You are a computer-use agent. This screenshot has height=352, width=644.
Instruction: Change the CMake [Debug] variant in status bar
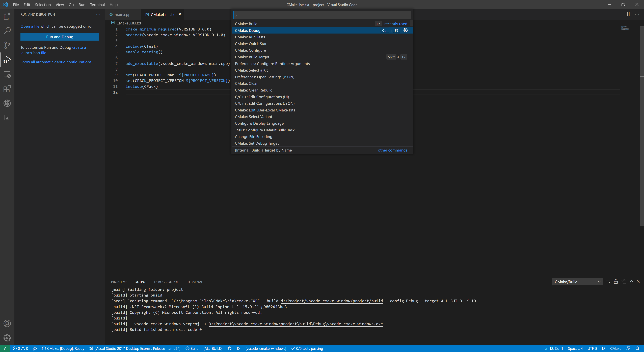point(63,348)
